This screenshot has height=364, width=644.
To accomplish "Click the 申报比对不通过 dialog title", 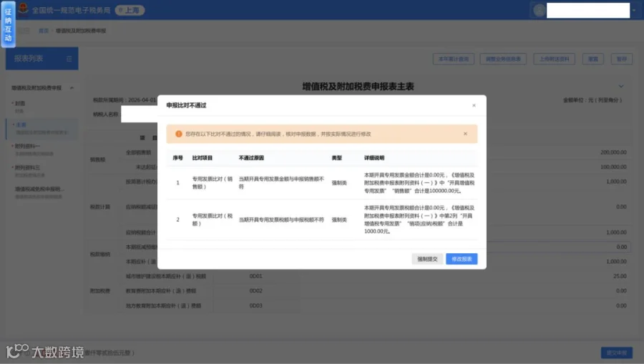I will tap(186, 105).
